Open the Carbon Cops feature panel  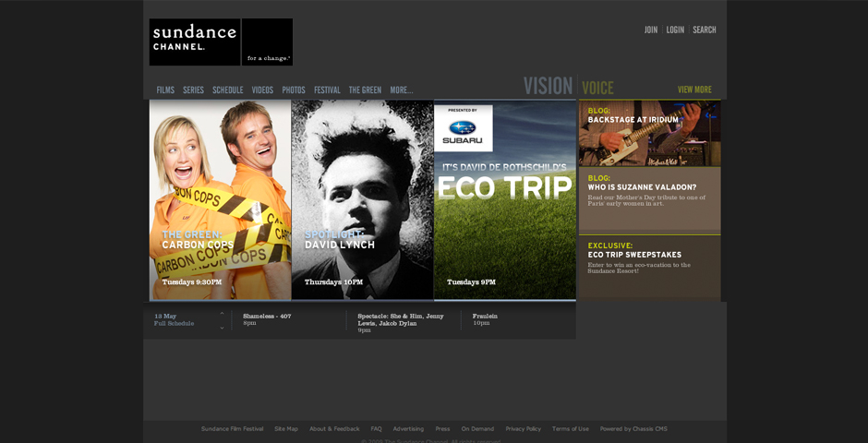pos(221,199)
